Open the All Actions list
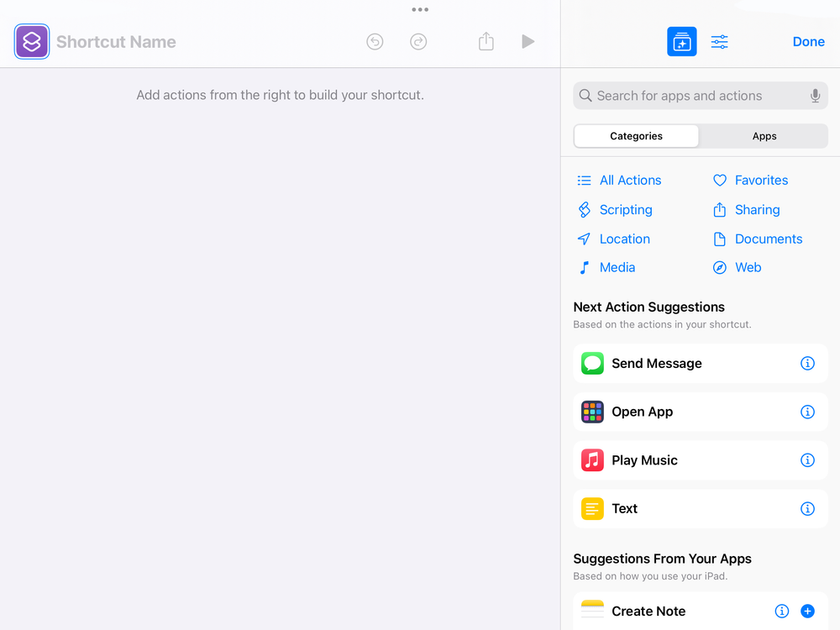840x630 pixels. [629, 180]
